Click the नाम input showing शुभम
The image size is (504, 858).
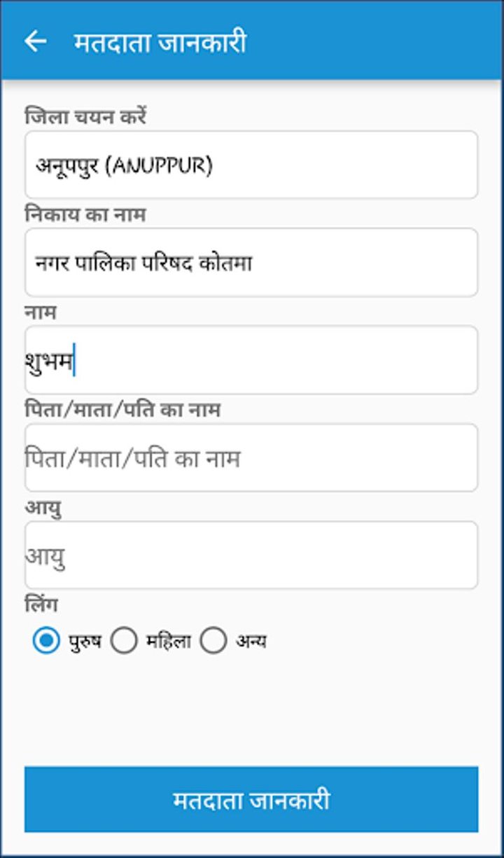[252, 359]
